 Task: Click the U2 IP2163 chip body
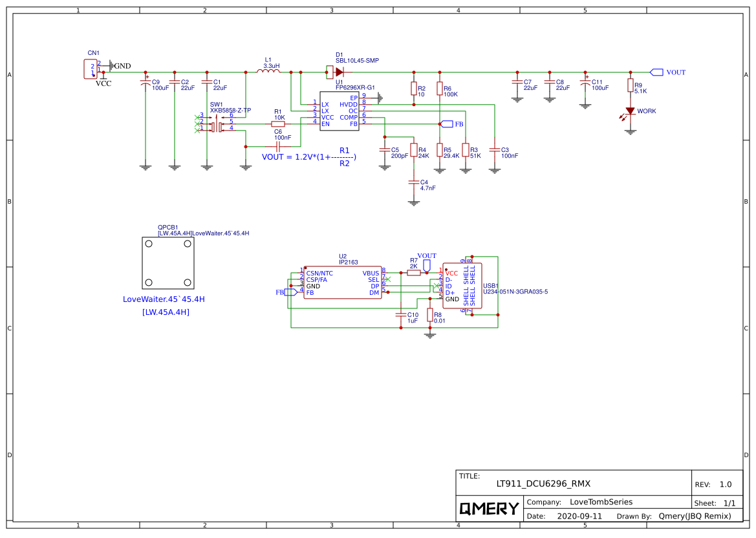click(343, 283)
